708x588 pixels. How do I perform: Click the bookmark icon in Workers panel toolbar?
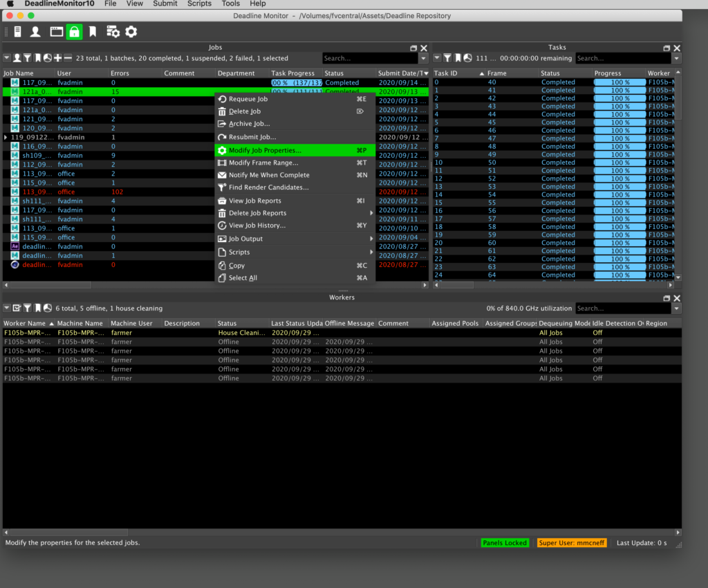(38, 309)
